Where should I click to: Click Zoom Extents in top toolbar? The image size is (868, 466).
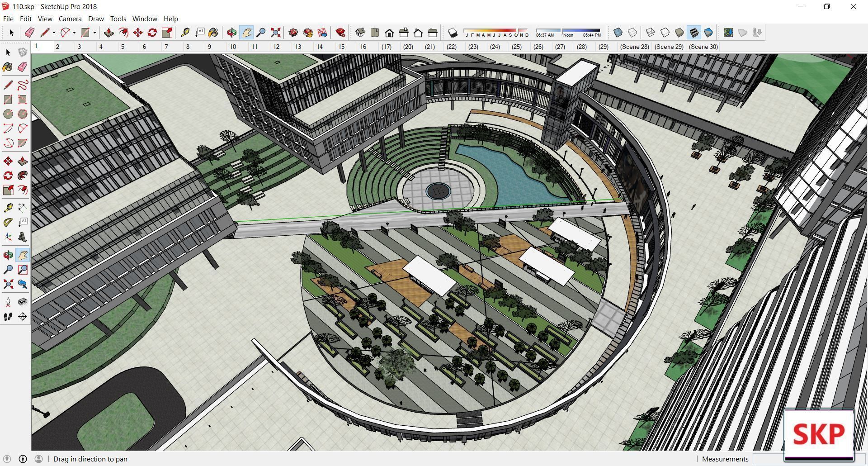(275, 33)
